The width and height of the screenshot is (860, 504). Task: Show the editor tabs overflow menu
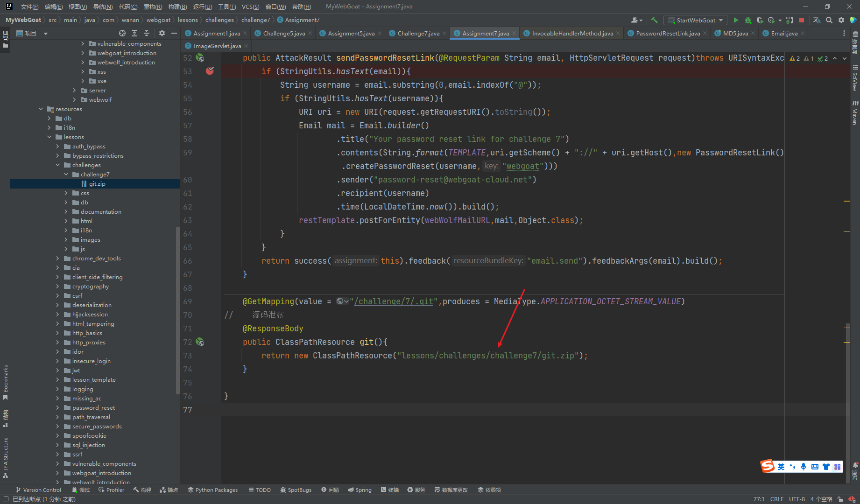tap(844, 33)
